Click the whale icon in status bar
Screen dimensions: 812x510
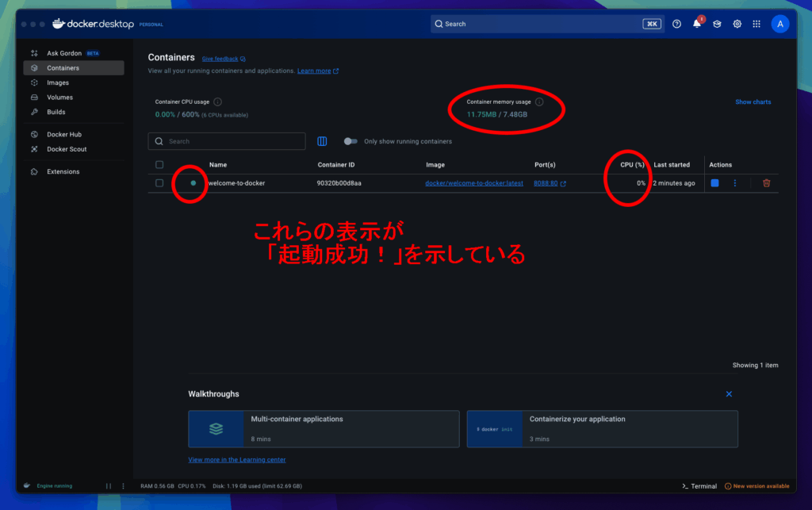[x=27, y=485]
